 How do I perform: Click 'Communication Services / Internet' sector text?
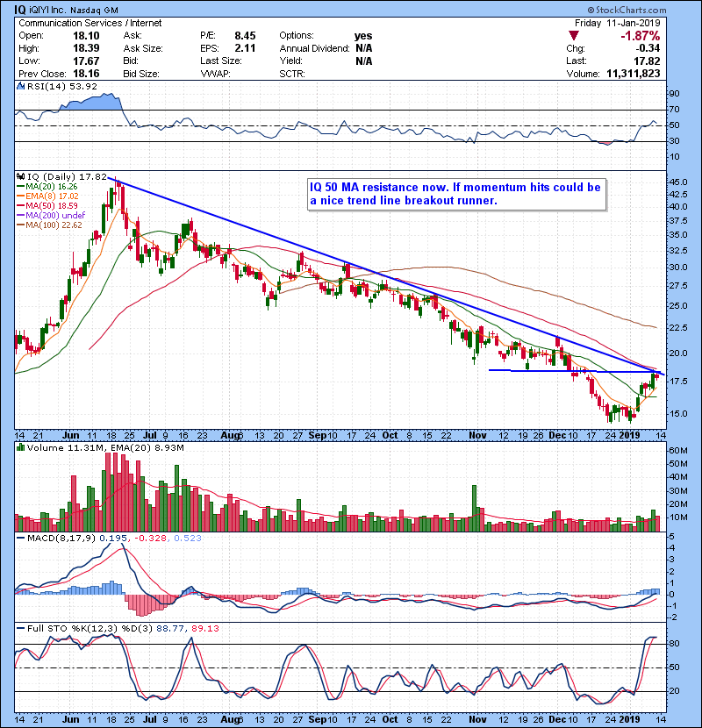(x=90, y=23)
